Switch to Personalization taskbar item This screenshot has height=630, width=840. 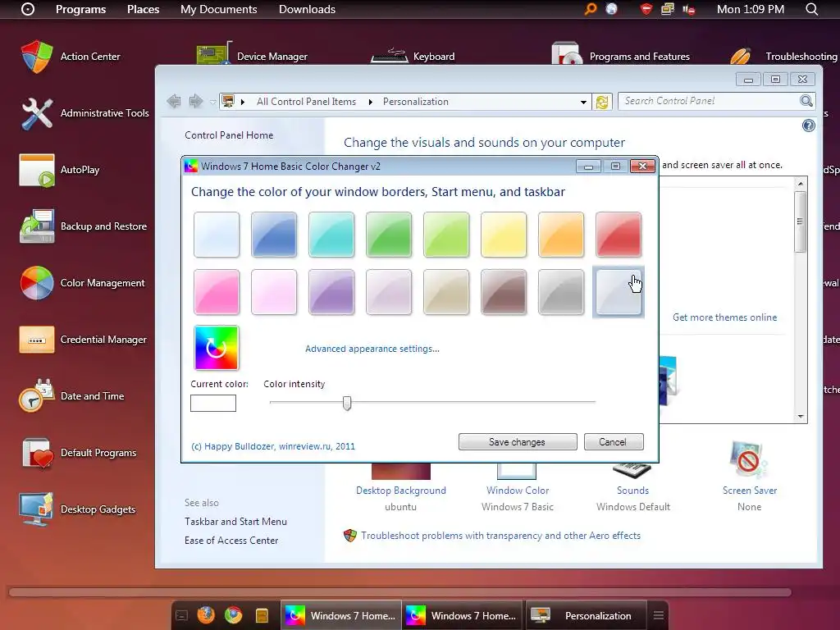[x=585, y=615]
